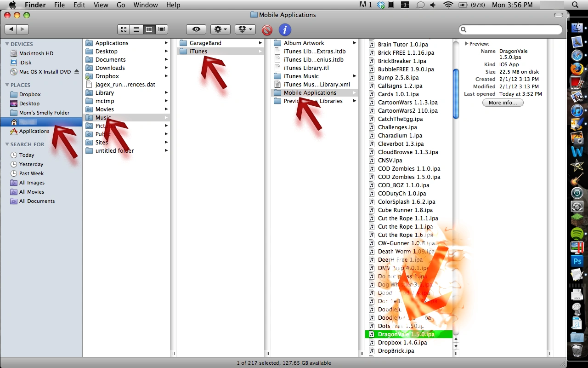Click the Quick Look eye button

(196, 29)
